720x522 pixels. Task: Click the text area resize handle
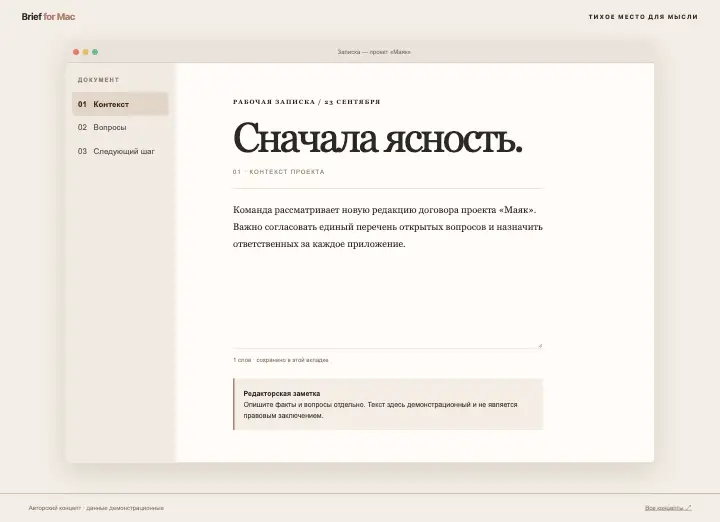coord(540,345)
